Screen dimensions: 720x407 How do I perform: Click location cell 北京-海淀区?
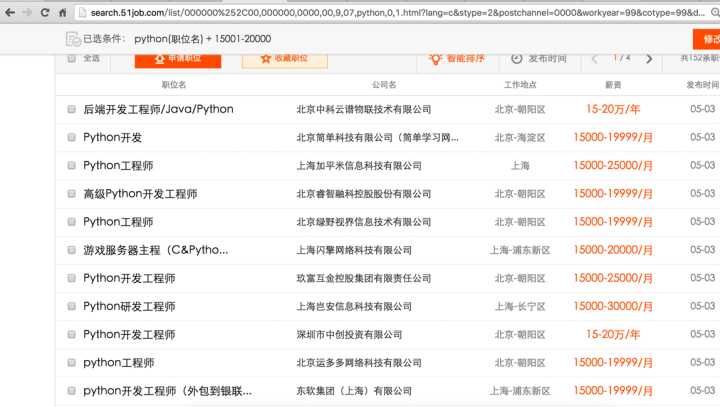520,137
